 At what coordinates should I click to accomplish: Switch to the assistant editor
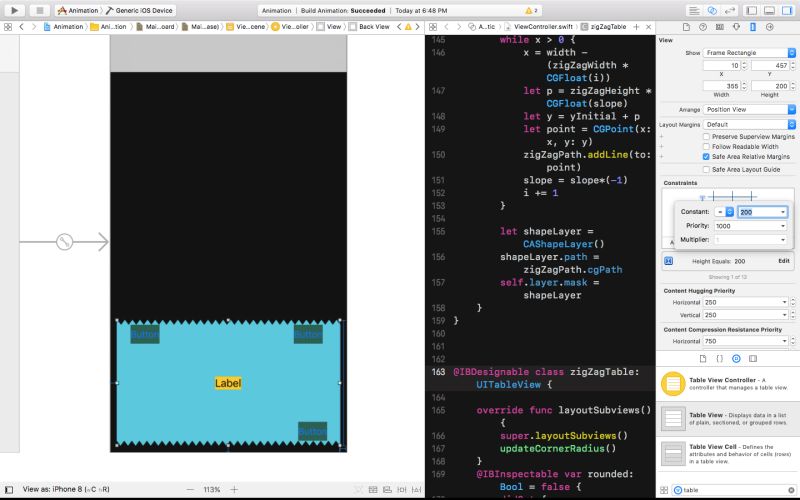[712, 10]
